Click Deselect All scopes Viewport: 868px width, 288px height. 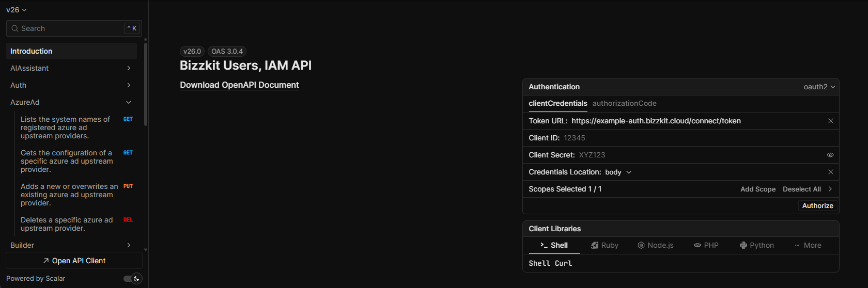coord(802,189)
